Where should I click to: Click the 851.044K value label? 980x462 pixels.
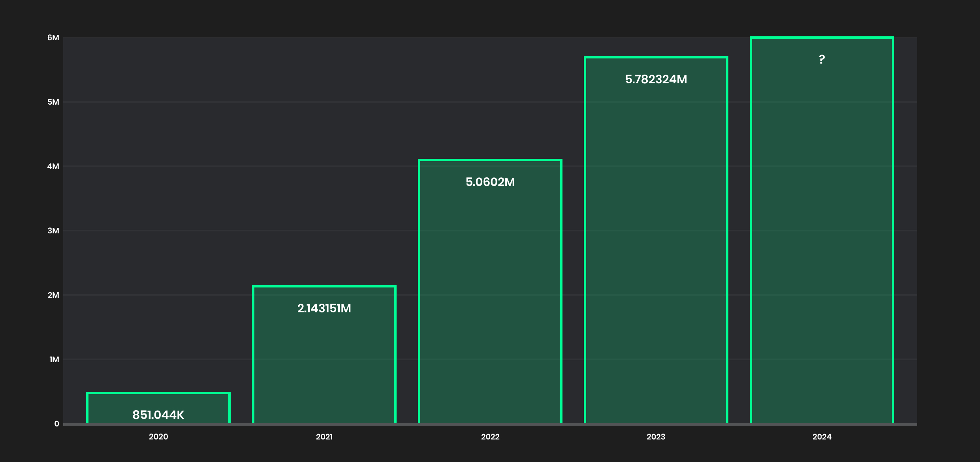pos(158,415)
